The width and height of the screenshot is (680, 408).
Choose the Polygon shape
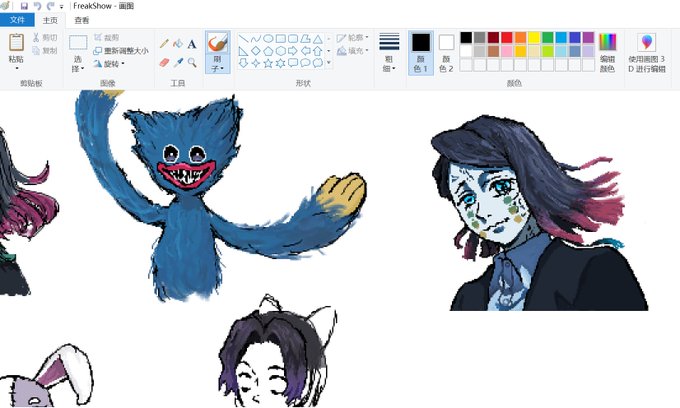click(x=305, y=39)
